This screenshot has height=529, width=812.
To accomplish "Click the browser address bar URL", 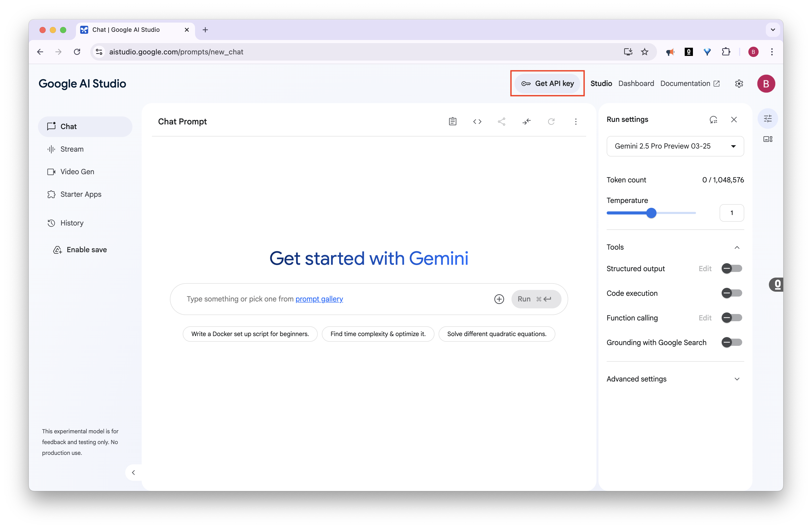I will click(176, 52).
